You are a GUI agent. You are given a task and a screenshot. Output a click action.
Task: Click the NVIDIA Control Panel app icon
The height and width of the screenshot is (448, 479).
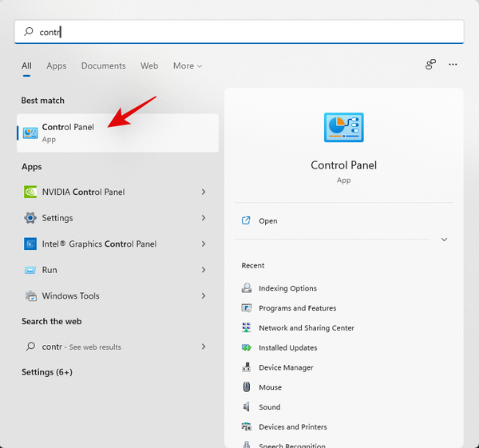30,192
